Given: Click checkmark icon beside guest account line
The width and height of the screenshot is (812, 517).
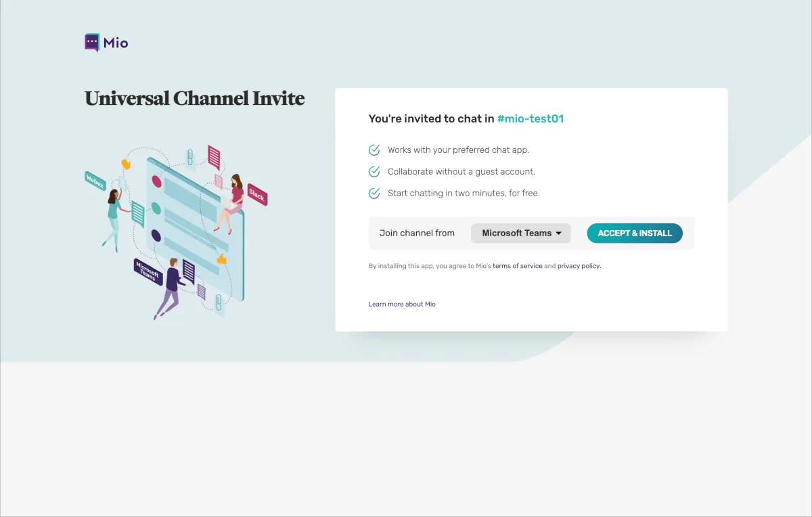Looking at the screenshot, I should tap(374, 172).
